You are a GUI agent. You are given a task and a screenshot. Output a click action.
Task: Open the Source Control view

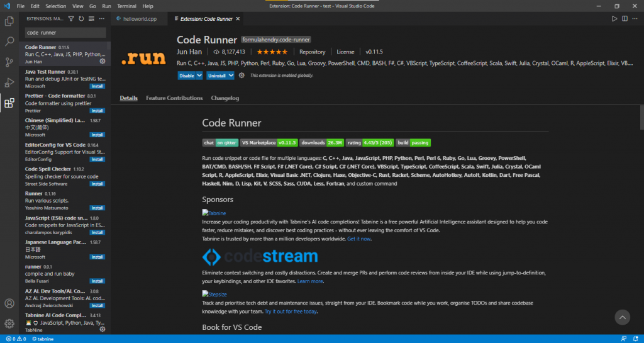[9, 62]
